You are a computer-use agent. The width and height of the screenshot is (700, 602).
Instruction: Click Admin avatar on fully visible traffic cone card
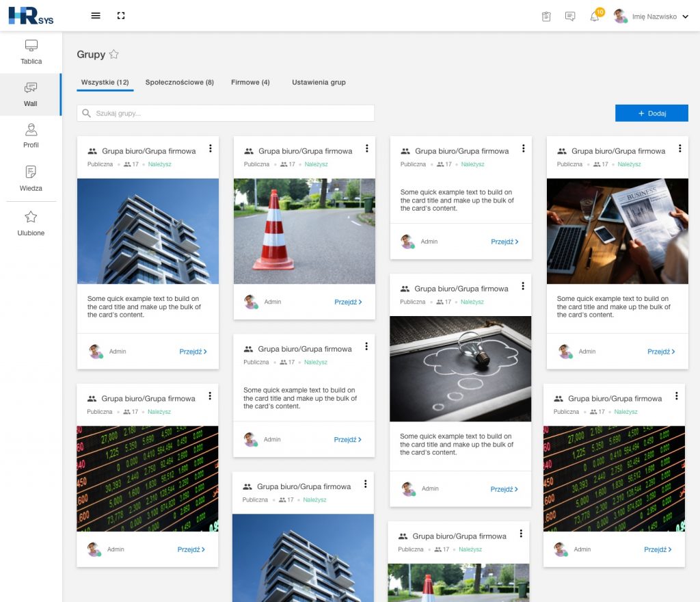click(251, 302)
